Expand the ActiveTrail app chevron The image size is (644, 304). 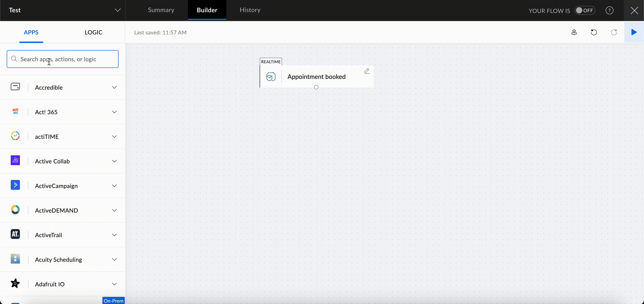point(114,235)
